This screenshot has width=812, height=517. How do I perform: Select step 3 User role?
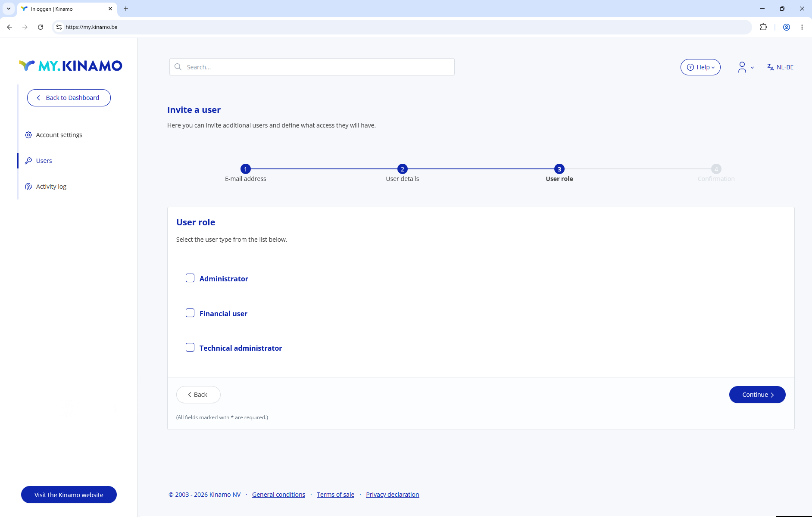click(x=559, y=169)
